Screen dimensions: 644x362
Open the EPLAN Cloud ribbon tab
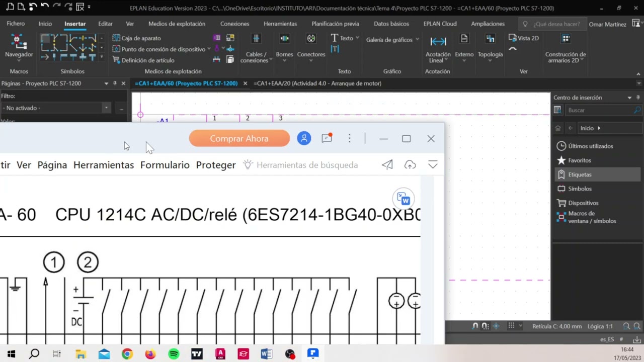click(x=440, y=24)
